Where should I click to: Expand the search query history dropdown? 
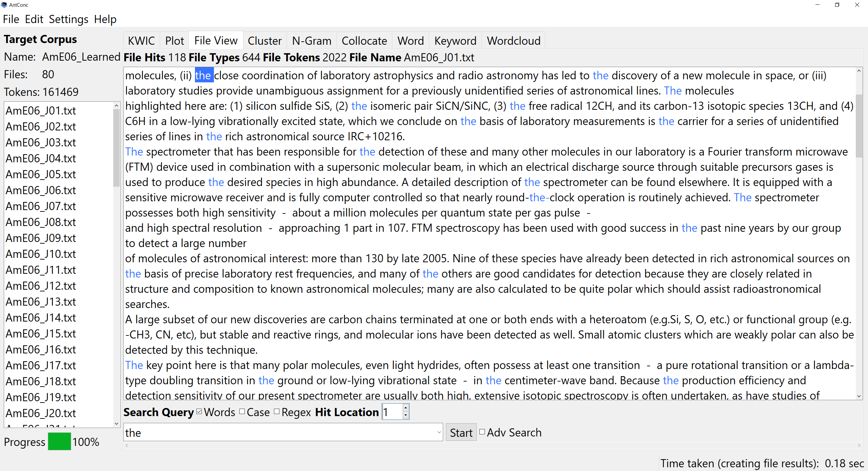tap(439, 432)
